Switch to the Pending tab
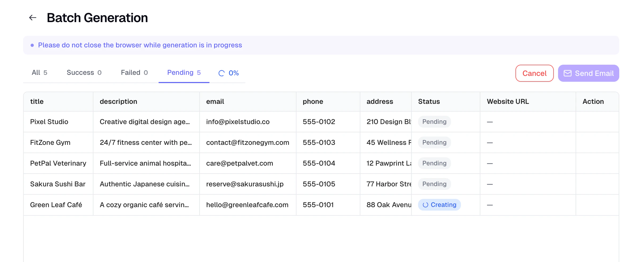 coord(184,72)
